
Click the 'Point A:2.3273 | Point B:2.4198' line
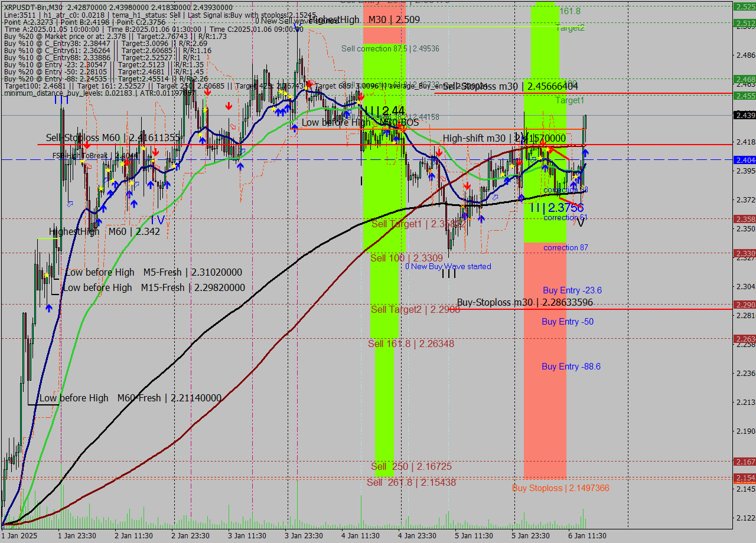click(84, 22)
